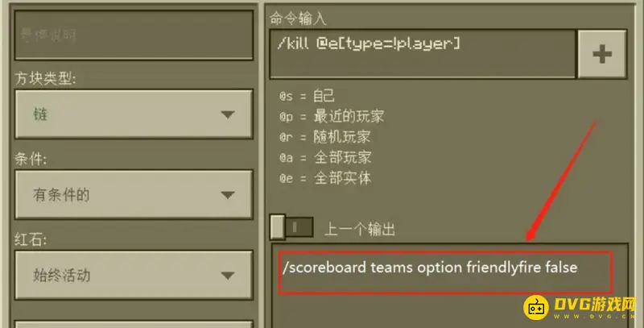Open the 始终活动 redstone dropdown
The image size is (644, 328).
[x=134, y=275]
